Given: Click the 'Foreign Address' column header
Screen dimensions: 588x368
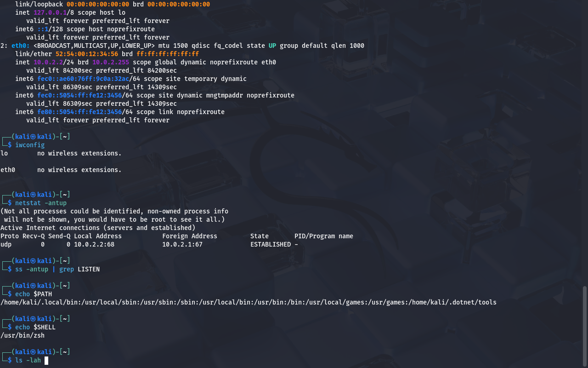Looking at the screenshot, I should pyautogui.click(x=190, y=236).
